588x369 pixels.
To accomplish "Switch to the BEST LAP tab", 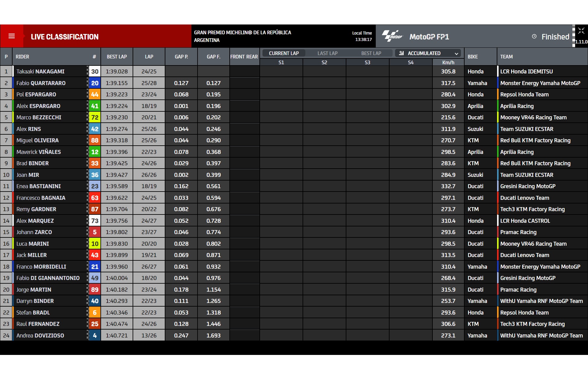I will point(371,53).
